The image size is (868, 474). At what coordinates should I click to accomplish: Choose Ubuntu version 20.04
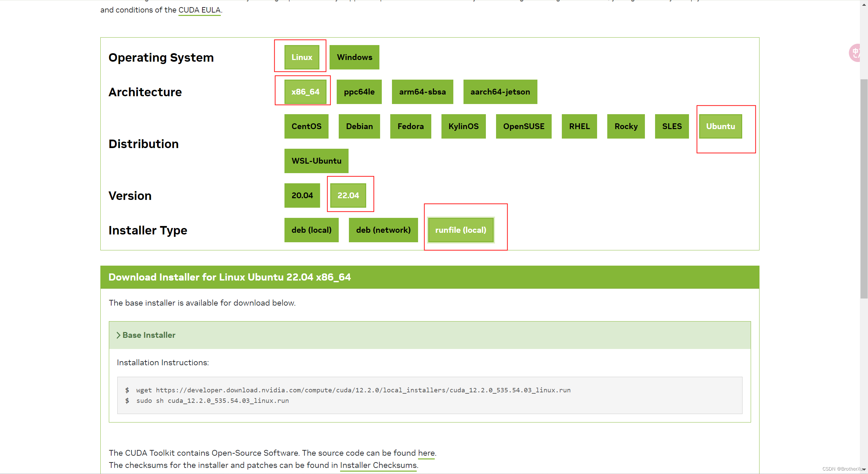pos(302,195)
